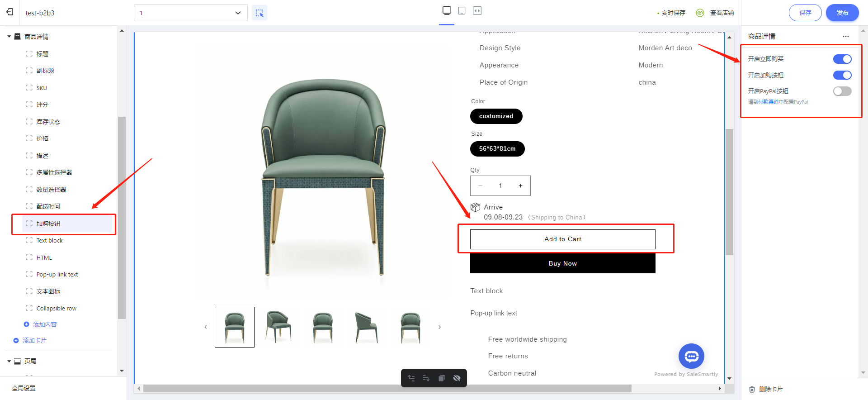Click the Buy Now button

coord(563,263)
